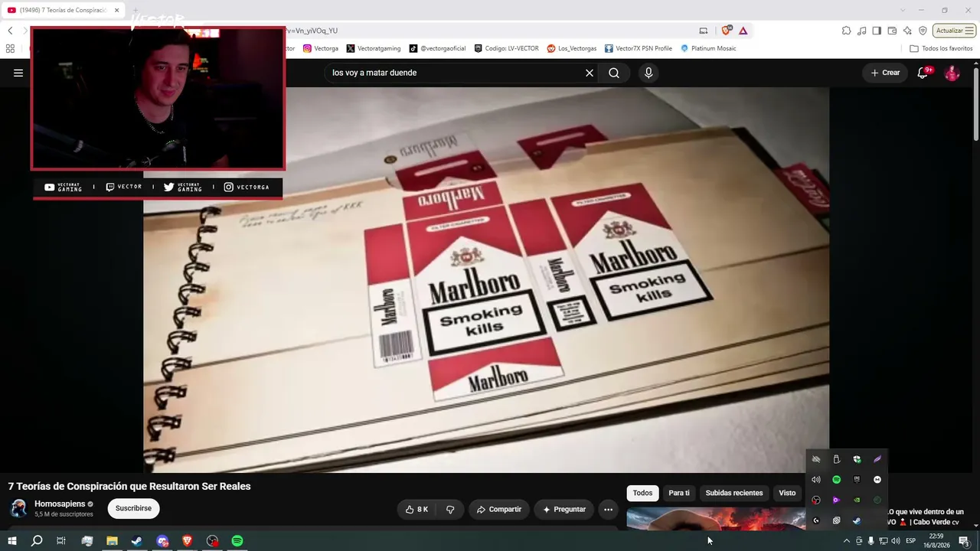Open the Vectorga Instagram bookmark
The image size is (980, 551).
(x=321, y=48)
